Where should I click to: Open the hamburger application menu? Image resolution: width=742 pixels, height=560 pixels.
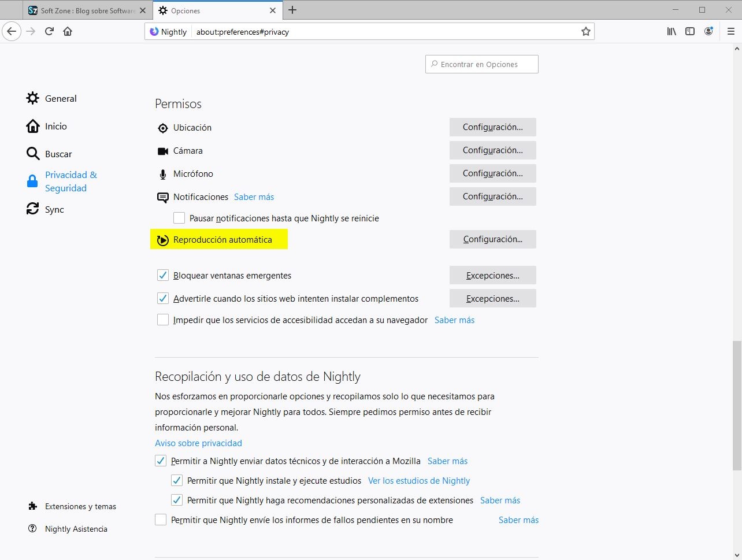point(731,31)
